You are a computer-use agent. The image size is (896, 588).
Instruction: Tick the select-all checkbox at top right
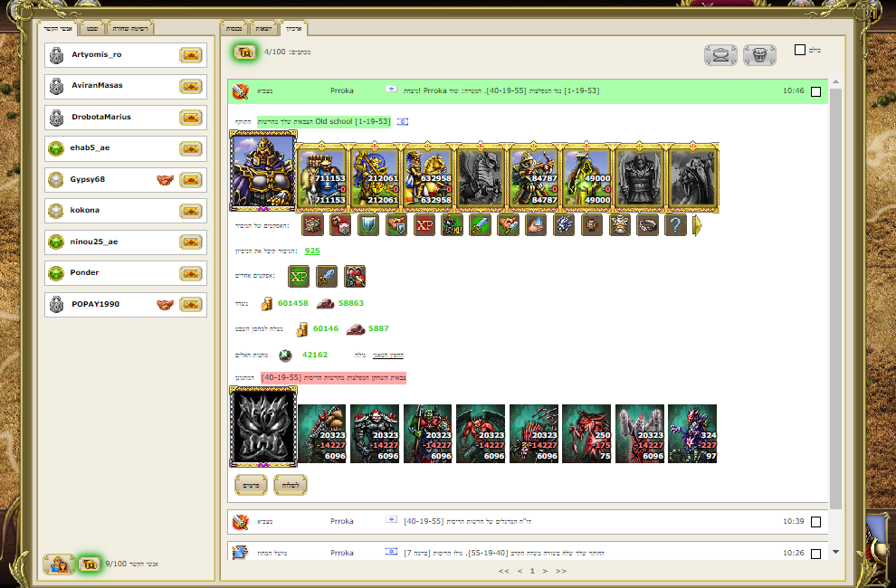(x=800, y=51)
